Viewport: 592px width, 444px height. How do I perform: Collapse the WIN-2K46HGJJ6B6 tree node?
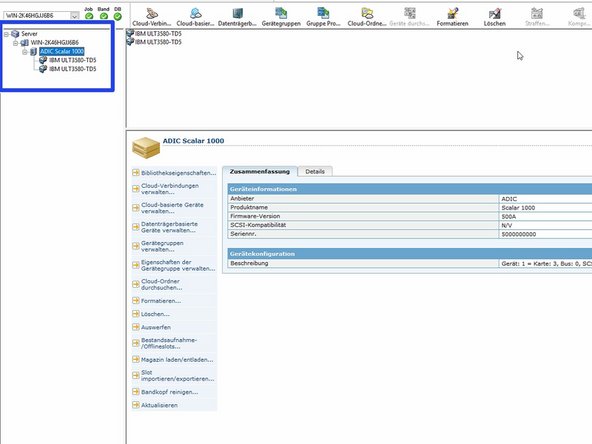15,43
